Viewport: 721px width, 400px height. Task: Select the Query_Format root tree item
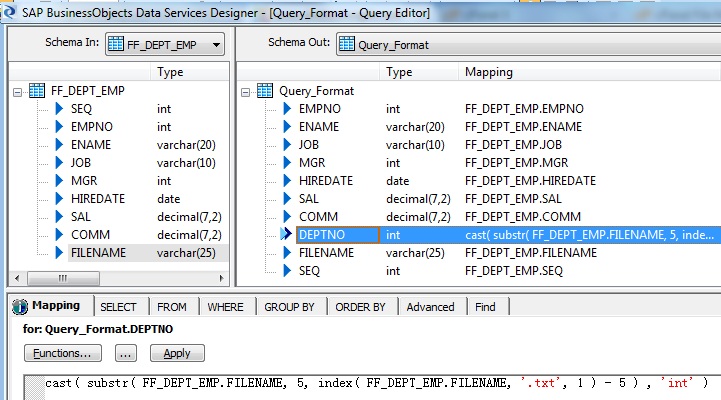pyautogui.click(x=316, y=91)
